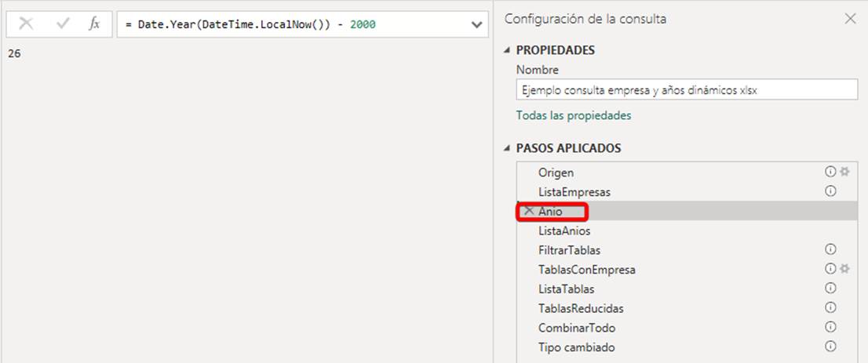Select the ListaTablas applied step
The image size is (868, 363).
pyautogui.click(x=566, y=289)
